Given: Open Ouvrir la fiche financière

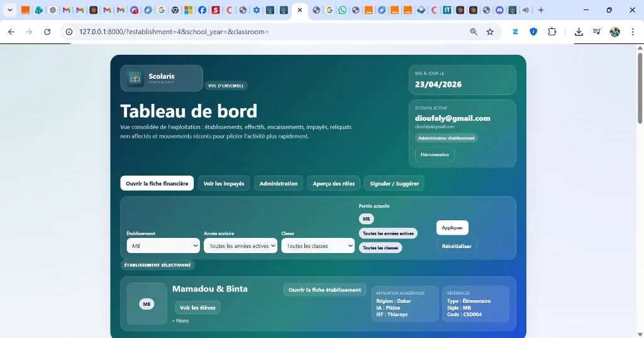Looking at the screenshot, I should coord(157,183).
